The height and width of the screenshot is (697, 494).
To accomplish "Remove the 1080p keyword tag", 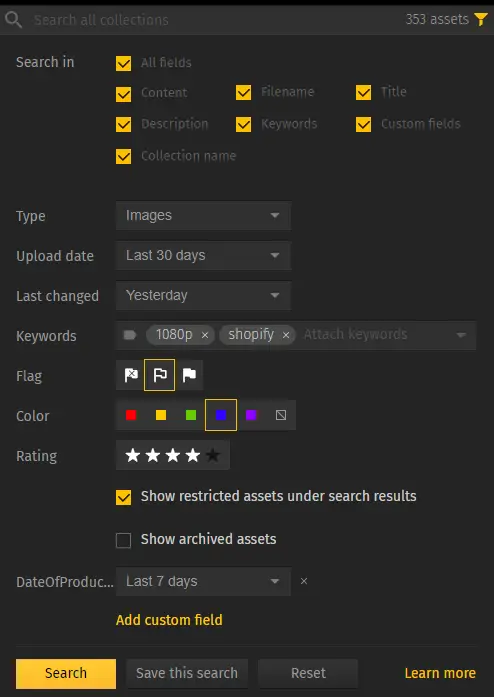I will tap(205, 335).
